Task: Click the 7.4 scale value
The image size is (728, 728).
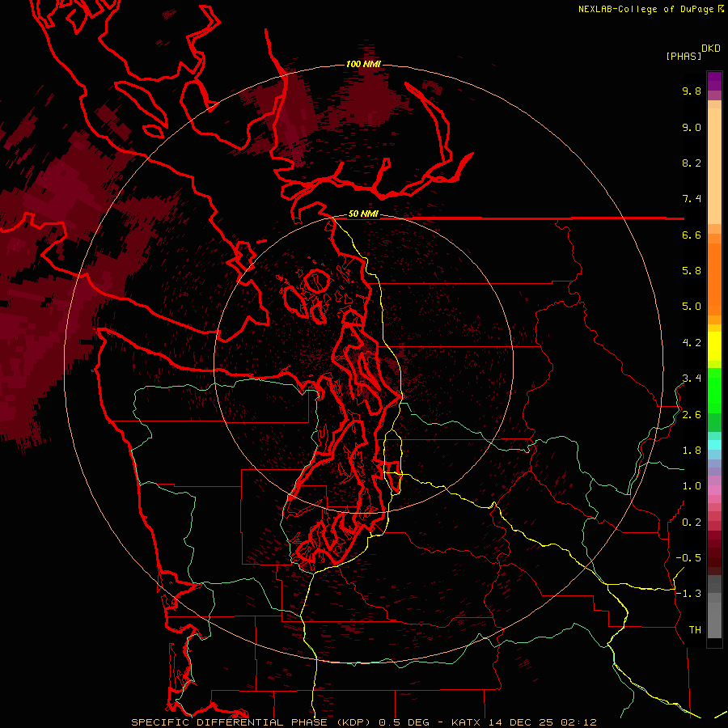Action: (692, 199)
